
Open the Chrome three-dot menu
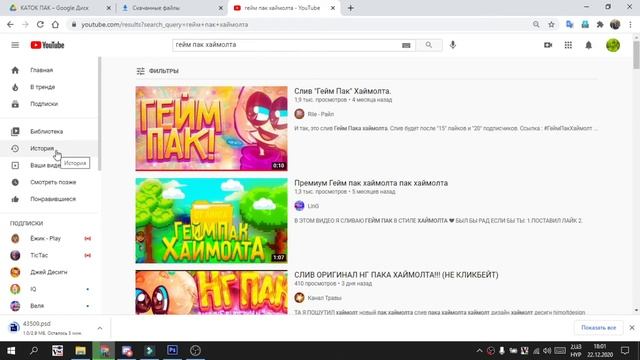click(631, 24)
